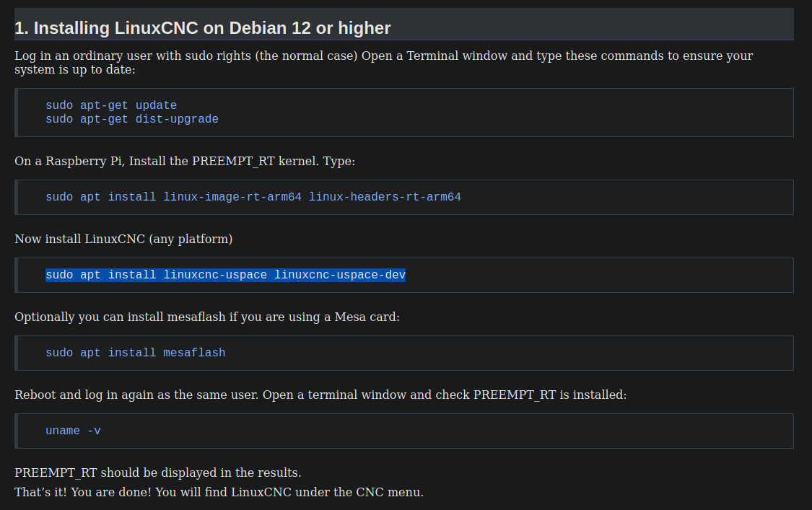The width and height of the screenshot is (812, 510).
Task: Click the 'Reboot and log in again' paragraph
Action: [320, 395]
